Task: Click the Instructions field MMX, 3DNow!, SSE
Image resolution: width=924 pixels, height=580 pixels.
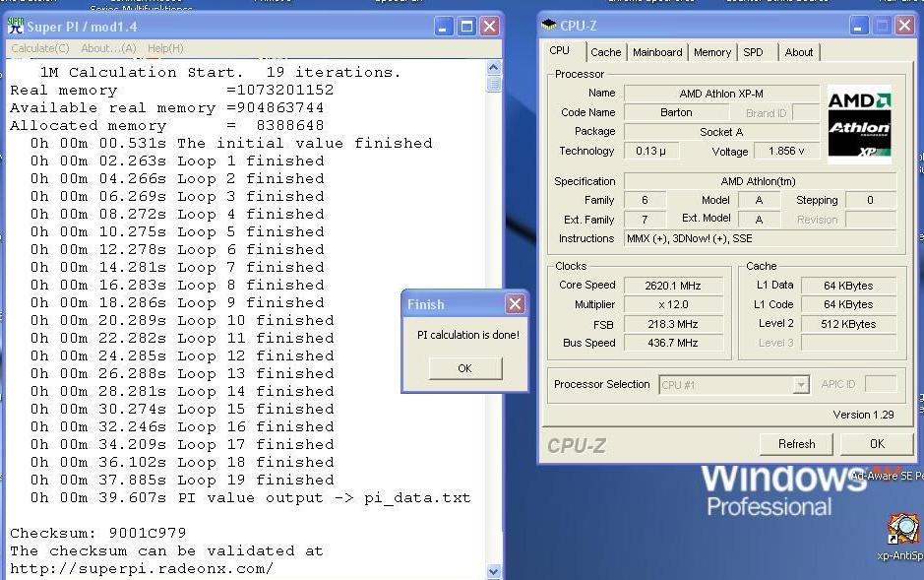Action: [760, 238]
